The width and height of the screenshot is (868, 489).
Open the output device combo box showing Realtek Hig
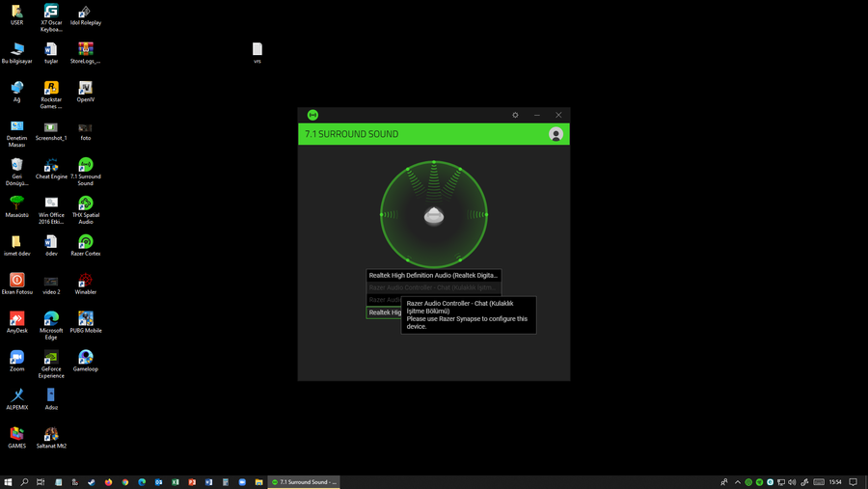(384, 312)
